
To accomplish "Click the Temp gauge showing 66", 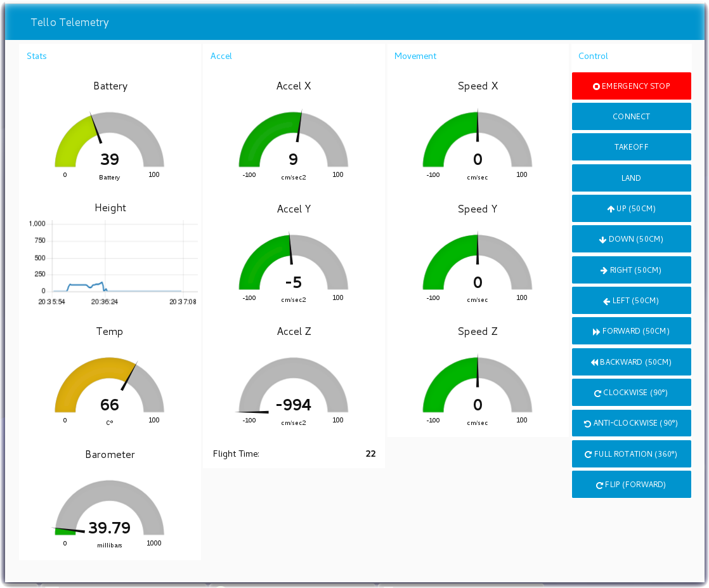I will pyautogui.click(x=110, y=388).
